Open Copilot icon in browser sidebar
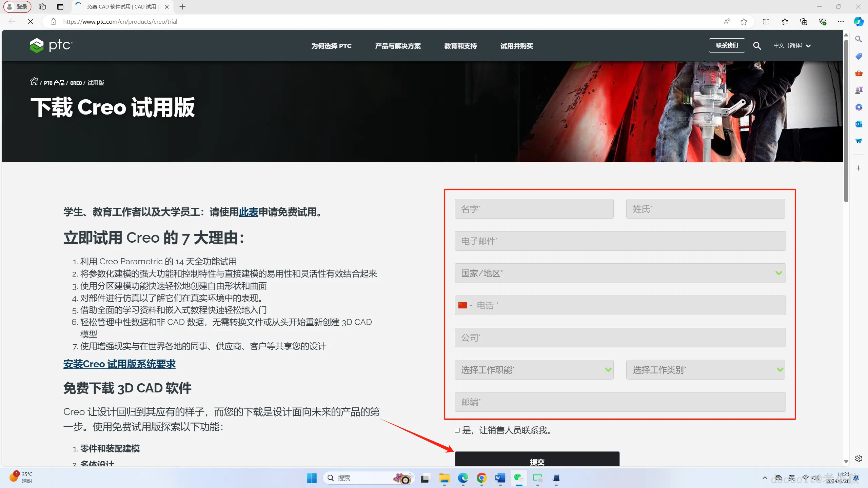868x488 pixels. tap(859, 22)
